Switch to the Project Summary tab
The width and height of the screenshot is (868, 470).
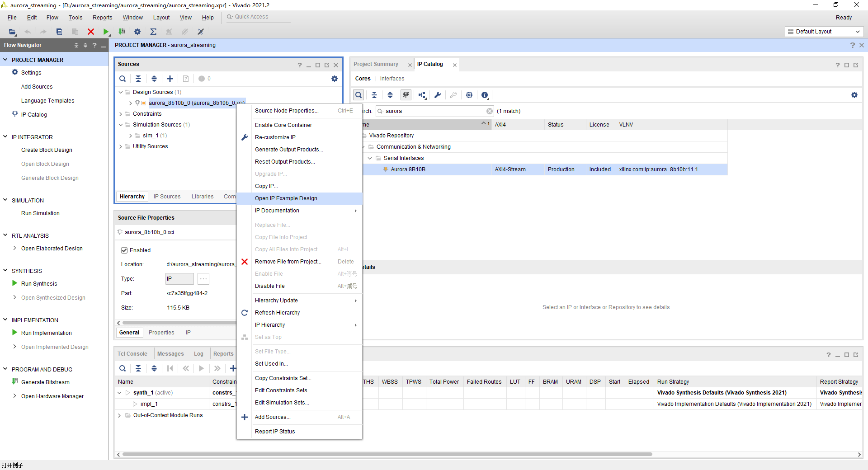pos(376,64)
